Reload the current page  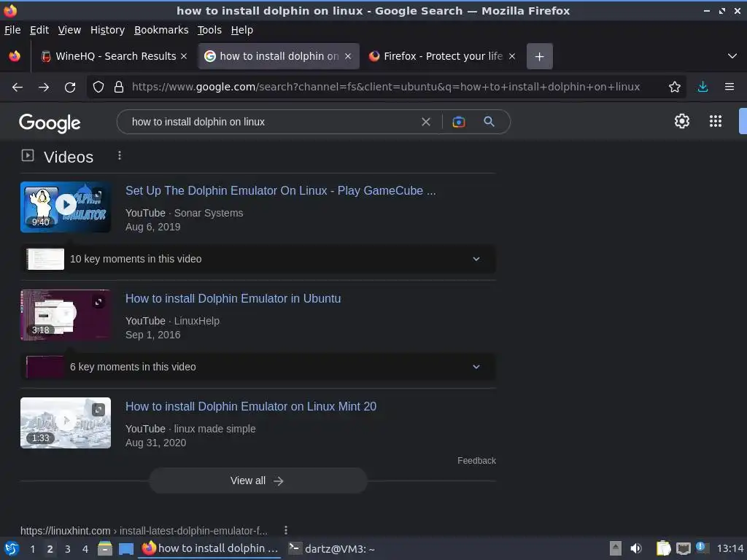pyautogui.click(x=70, y=87)
